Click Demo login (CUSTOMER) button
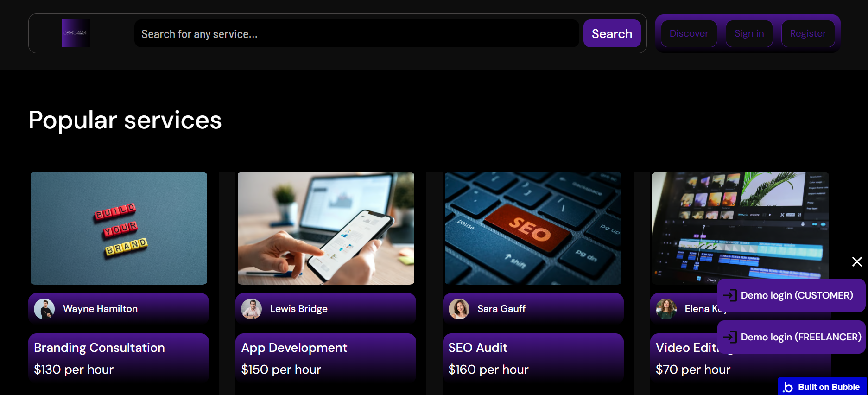Viewport: 868px width, 395px height. pos(791,295)
